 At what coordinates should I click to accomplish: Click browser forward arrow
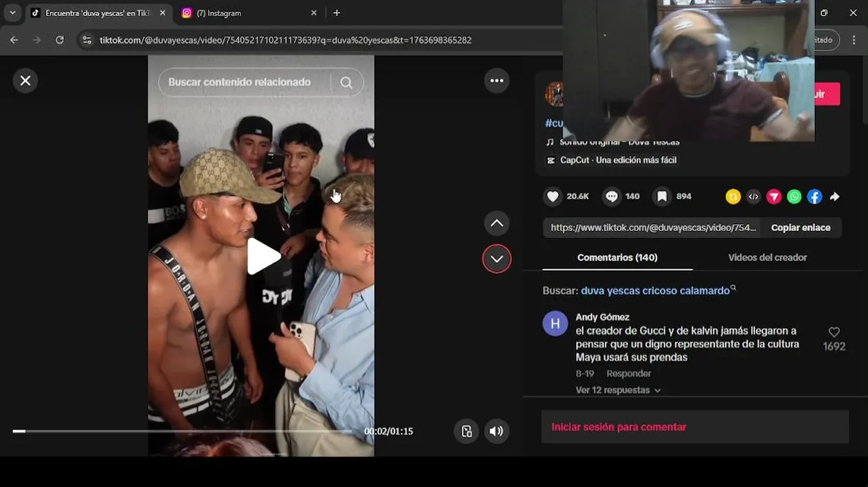click(37, 40)
